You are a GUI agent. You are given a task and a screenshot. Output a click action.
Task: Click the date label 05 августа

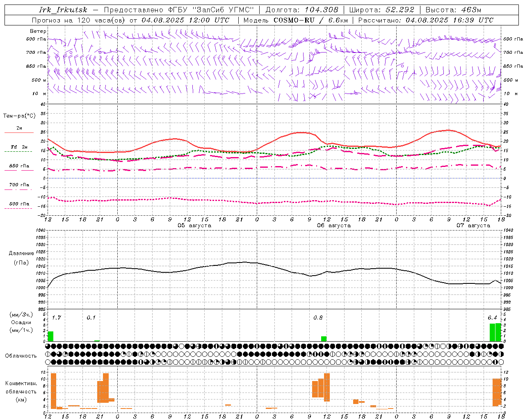click(x=194, y=226)
